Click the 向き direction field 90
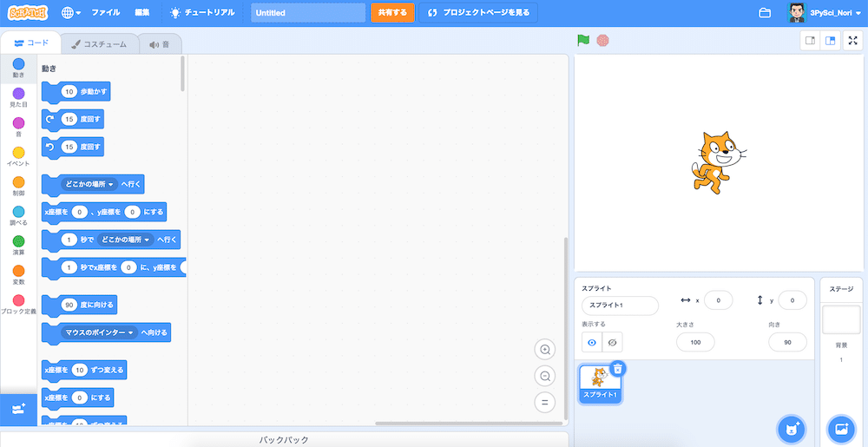The width and height of the screenshot is (868, 447). (787, 343)
